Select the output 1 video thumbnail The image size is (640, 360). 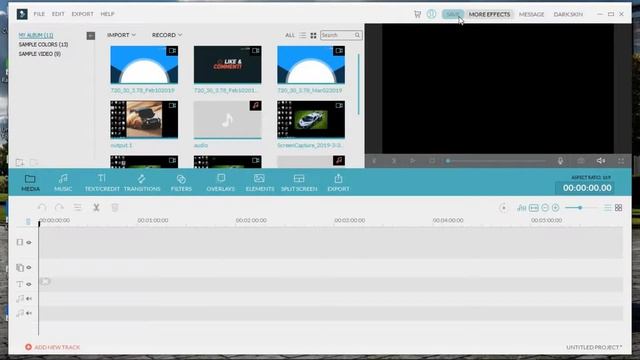tap(144, 120)
